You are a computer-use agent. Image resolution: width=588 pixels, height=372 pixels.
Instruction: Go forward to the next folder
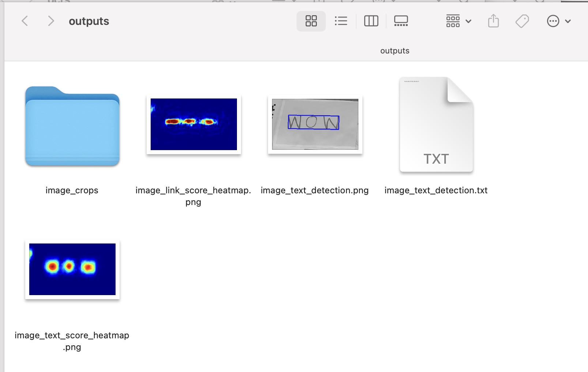(x=51, y=21)
